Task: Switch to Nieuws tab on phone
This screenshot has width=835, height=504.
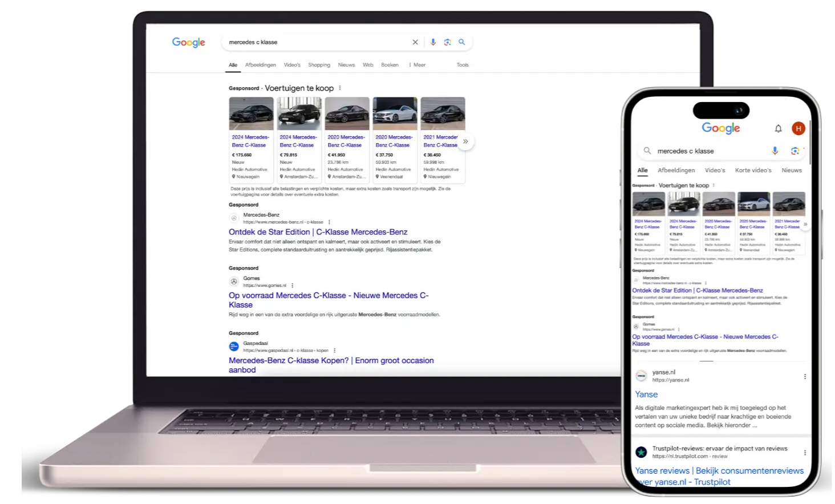Action: click(x=792, y=170)
